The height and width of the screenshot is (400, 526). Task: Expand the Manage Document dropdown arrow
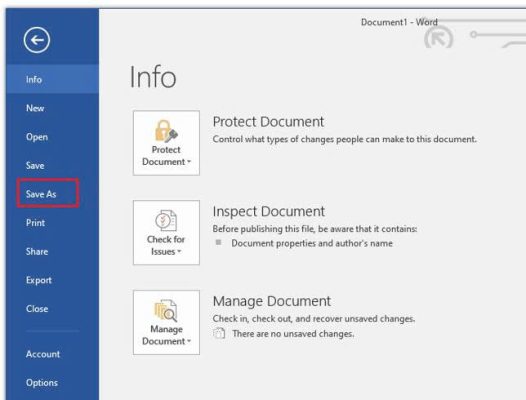tap(189, 341)
